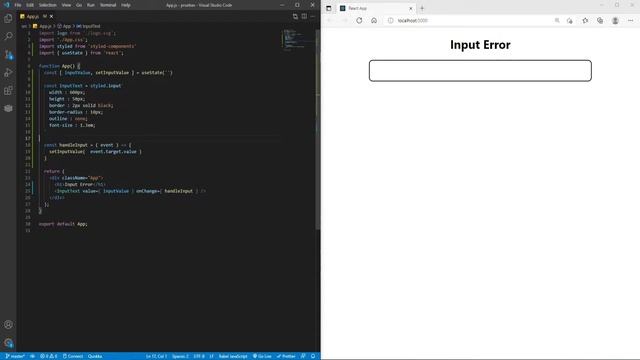The width and height of the screenshot is (640, 360).
Task: Open the Help menu
Action: coord(126,5)
